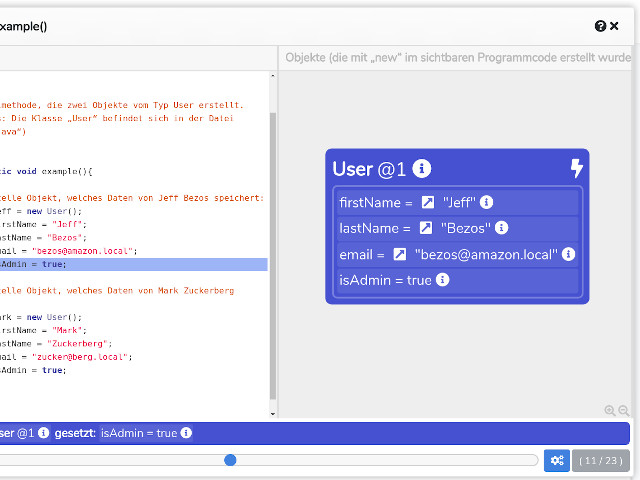Click the code editor vertical scrollbar thumb
640x480 pixels.
coord(273,256)
